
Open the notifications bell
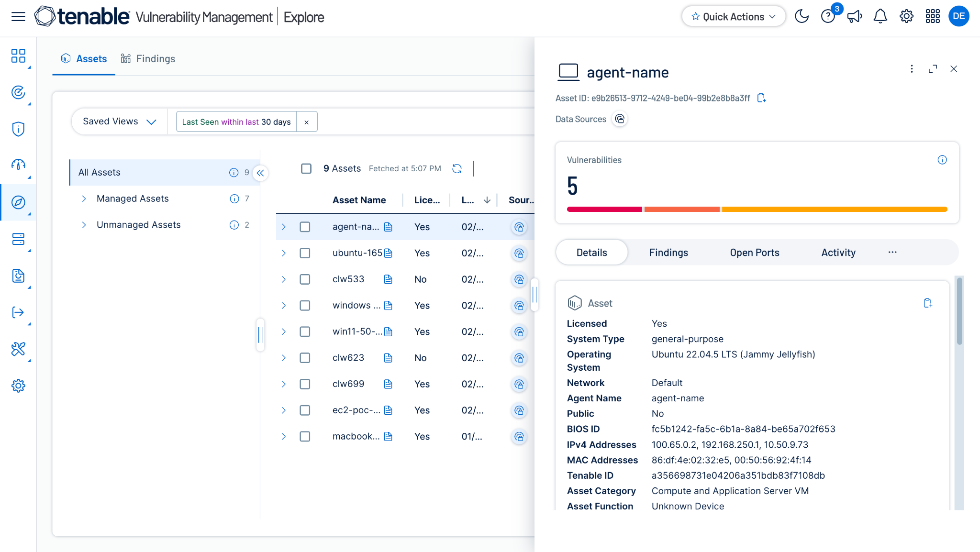[880, 16]
